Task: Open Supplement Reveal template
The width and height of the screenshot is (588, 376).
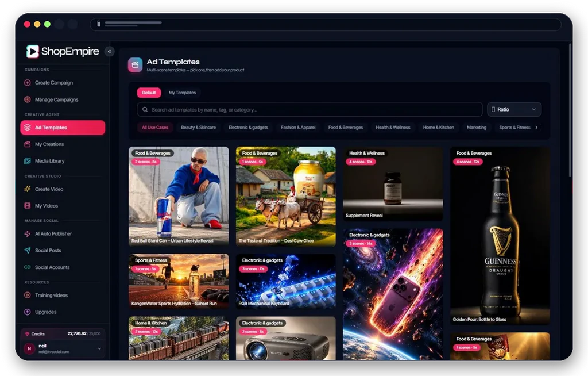Action: [x=393, y=183]
